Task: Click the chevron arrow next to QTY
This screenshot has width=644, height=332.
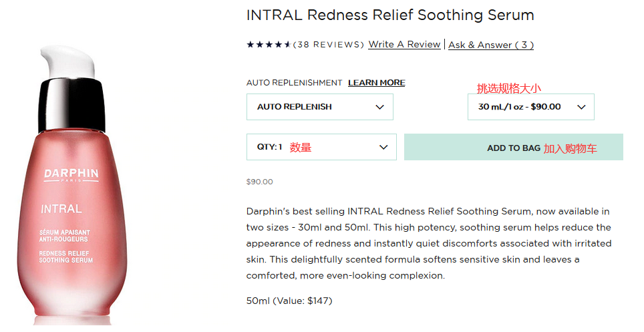Action: (383, 147)
